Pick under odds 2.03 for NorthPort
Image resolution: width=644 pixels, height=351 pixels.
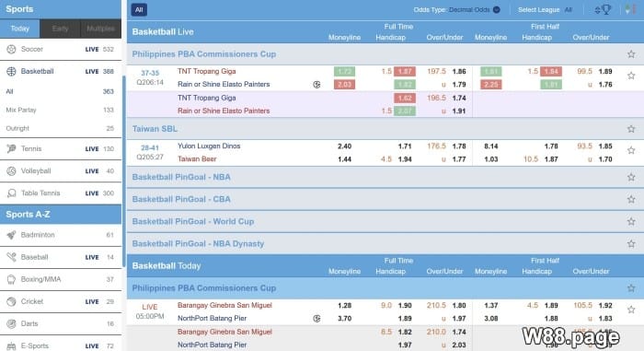[x=459, y=345]
